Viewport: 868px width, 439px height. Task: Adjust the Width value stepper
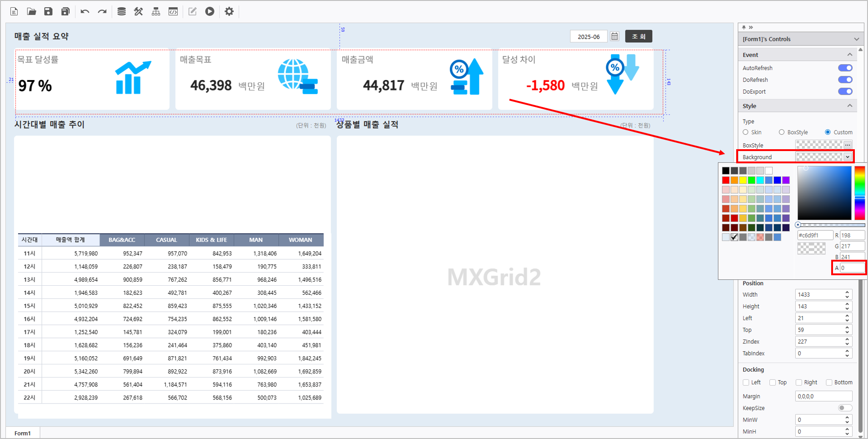[847, 294]
